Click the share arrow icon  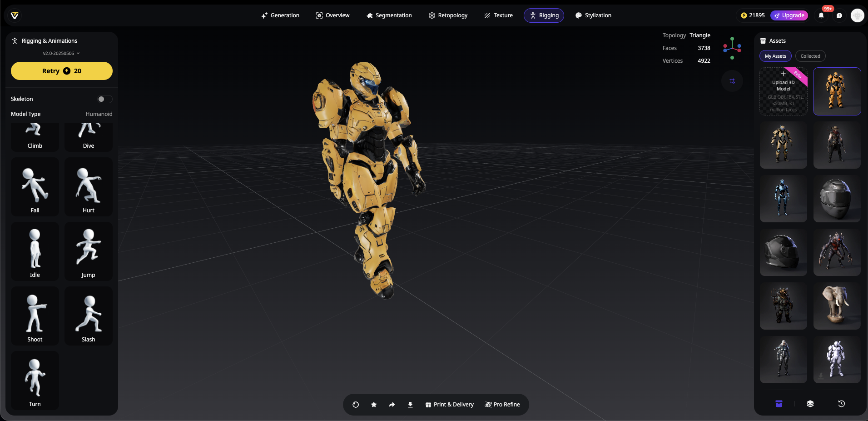[x=392, y=405]
